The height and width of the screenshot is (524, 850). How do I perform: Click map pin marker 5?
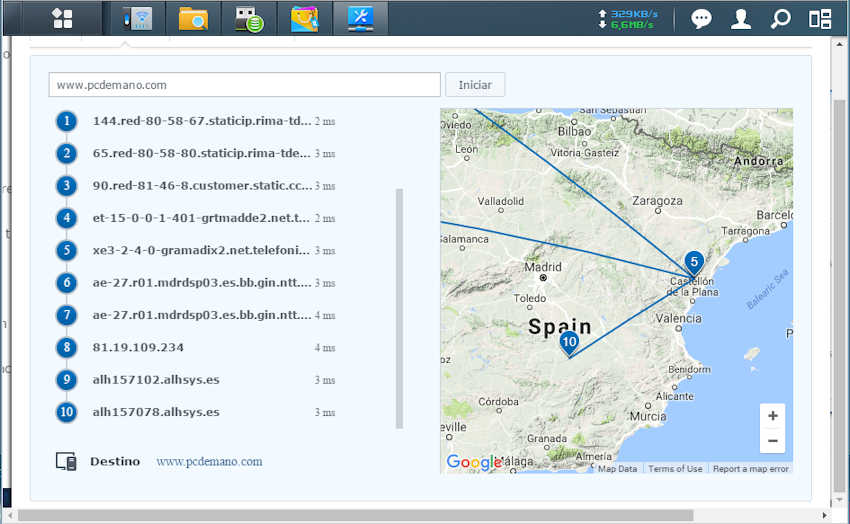(x=694, y=263)
